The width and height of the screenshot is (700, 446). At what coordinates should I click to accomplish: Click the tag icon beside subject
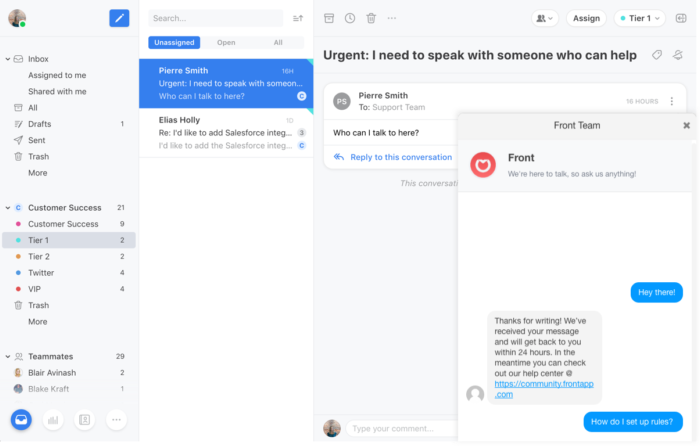(x=657, y=55)
